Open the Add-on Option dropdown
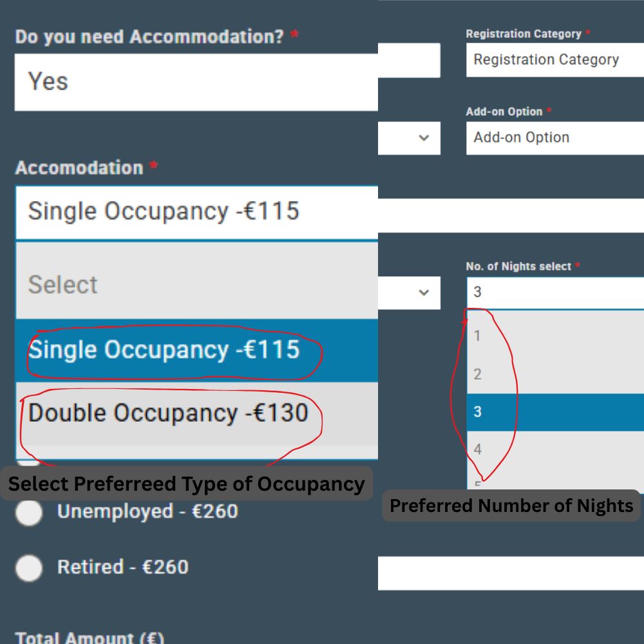 click(x=554, y=138)
